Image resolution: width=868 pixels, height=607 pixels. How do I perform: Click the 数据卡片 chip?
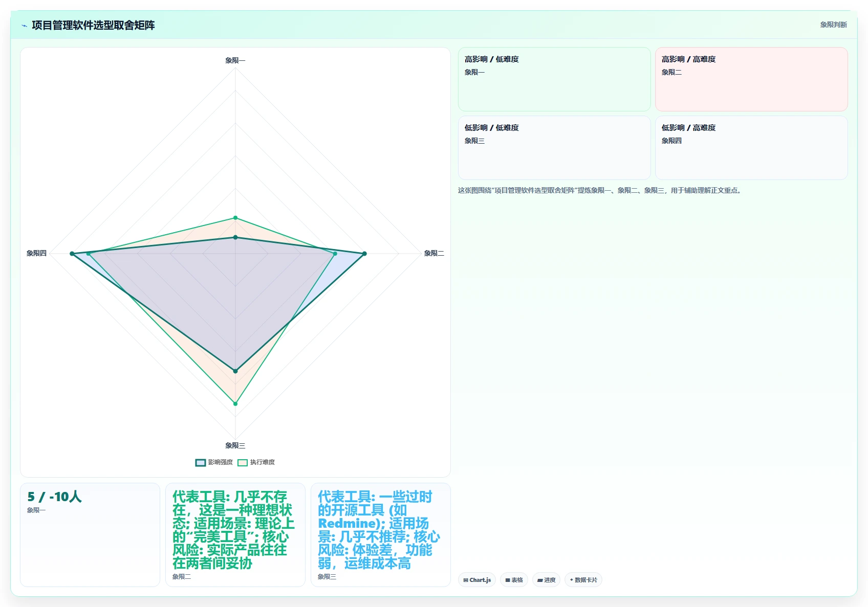(583, 580)
